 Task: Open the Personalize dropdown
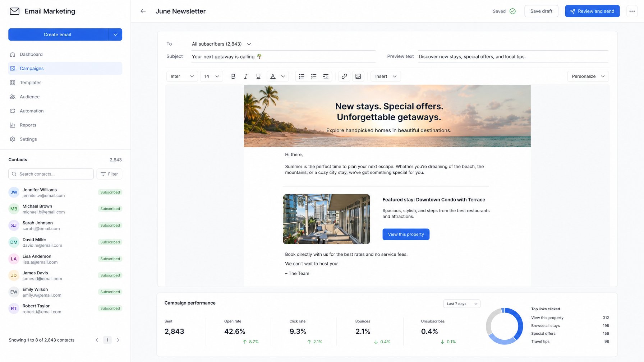point(588,76)
